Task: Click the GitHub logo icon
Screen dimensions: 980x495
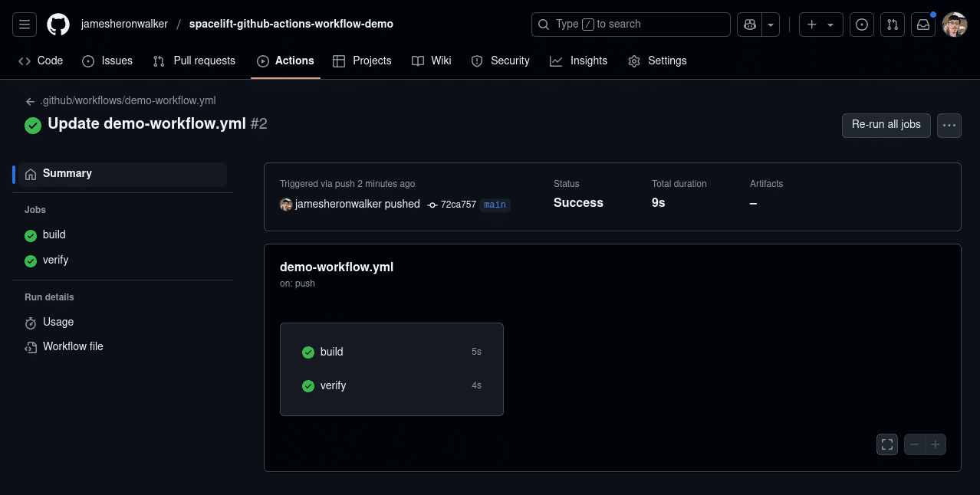Action: pyautogui.click(x=58, y=24)
